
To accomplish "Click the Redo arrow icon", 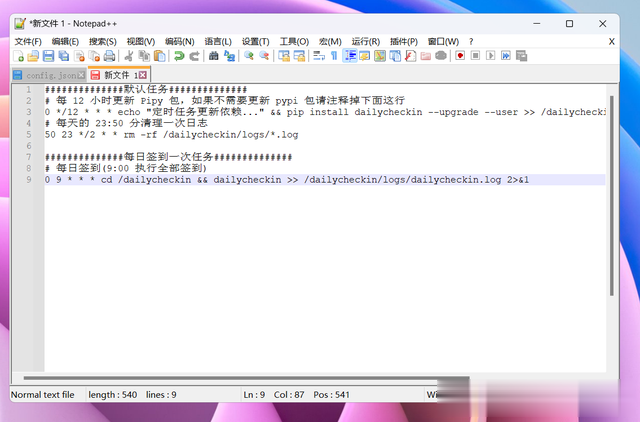I will [x=194, y=56].
